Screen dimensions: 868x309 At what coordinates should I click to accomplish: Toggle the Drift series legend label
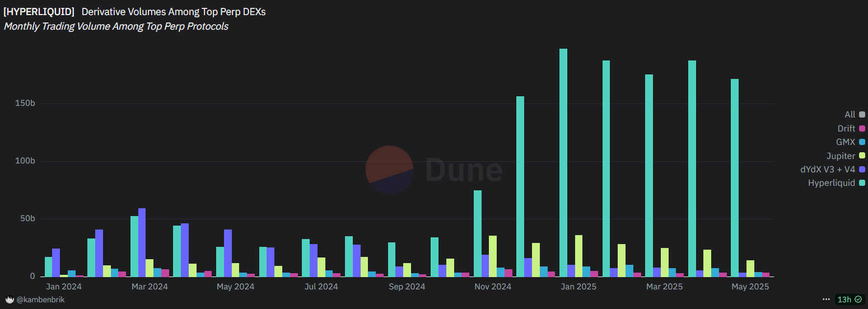click(846, 128)
